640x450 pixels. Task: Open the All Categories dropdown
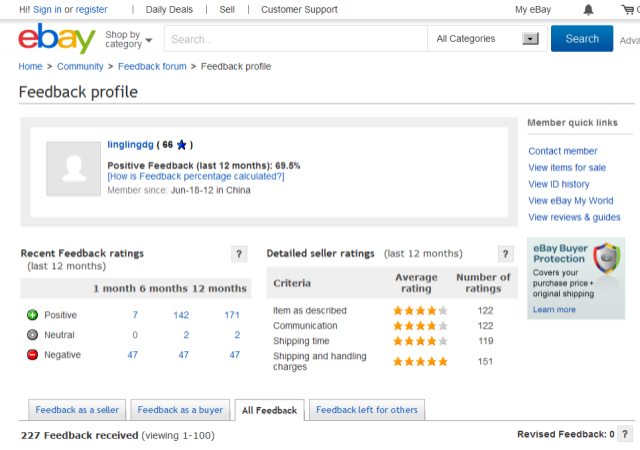[487, 39]
